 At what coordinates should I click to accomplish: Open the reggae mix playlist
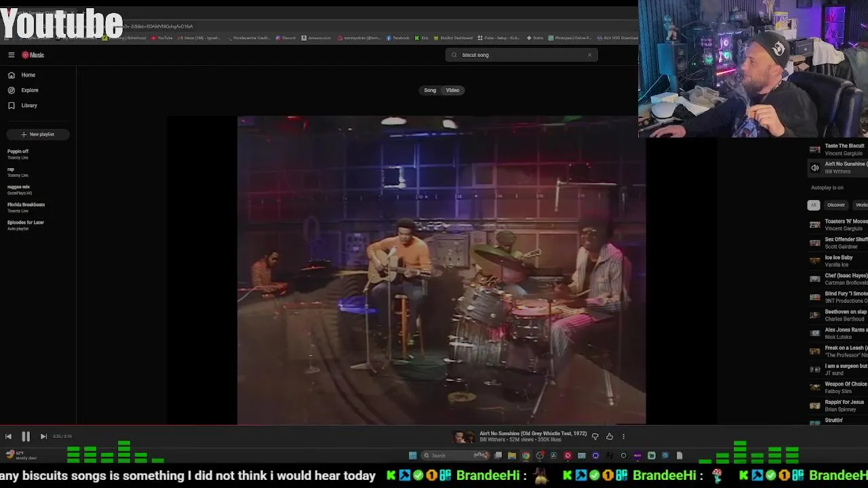tap(20, 190)
